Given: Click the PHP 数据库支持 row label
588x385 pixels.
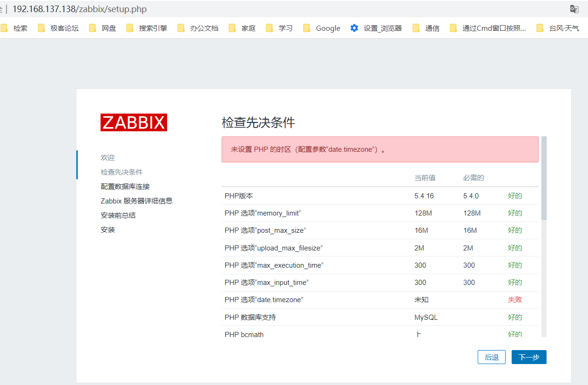Looking at the screenshot, I should [250, 317].
